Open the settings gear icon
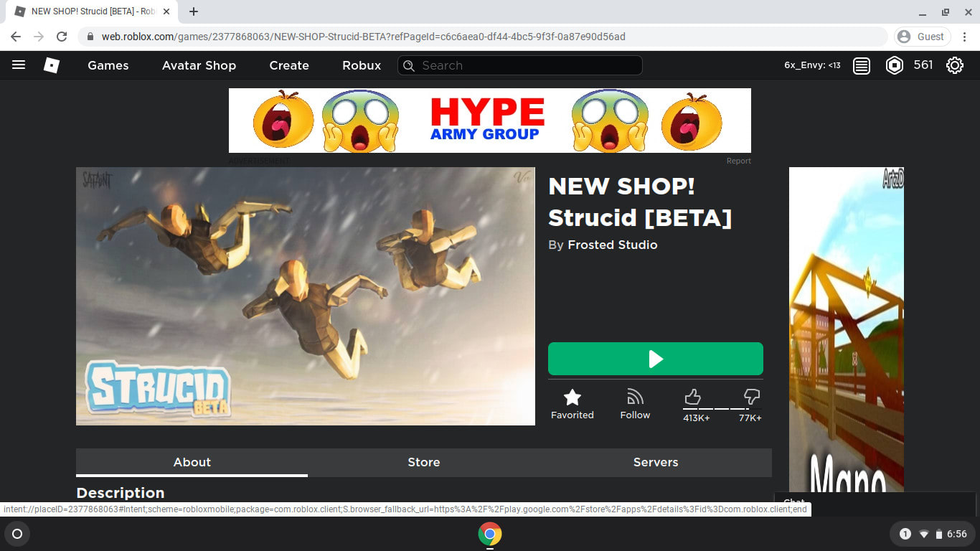980x551 pixels. click(x=954, y=65)
